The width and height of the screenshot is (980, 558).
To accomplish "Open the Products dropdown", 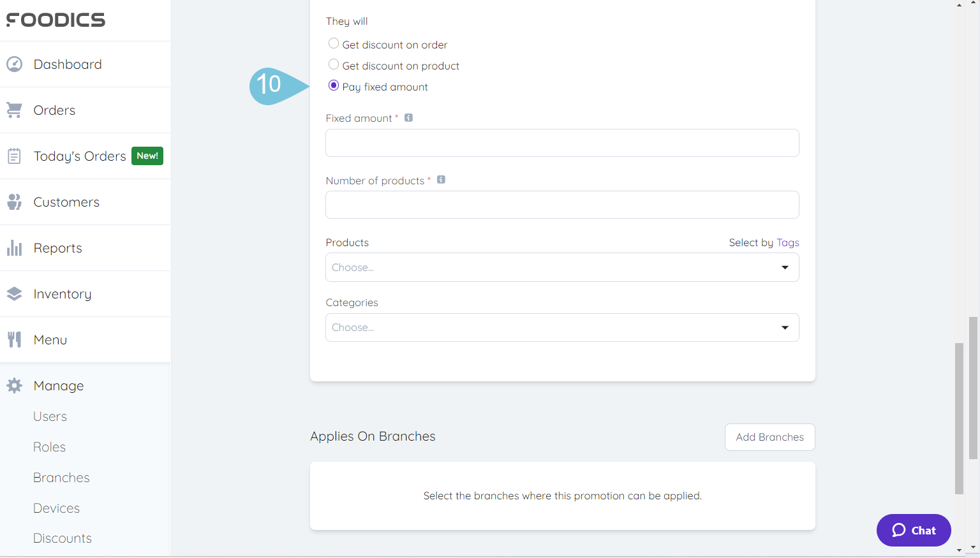I will tap(562, 267).
